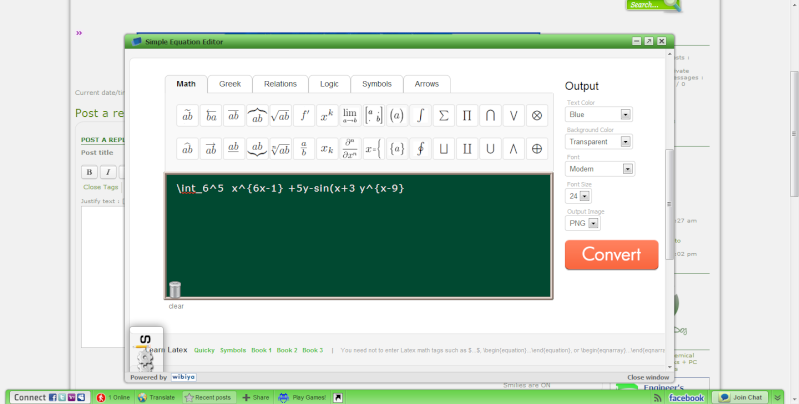Insert the overbrace ab symbol
Viewport: 799px width, 404px height.
257,116
